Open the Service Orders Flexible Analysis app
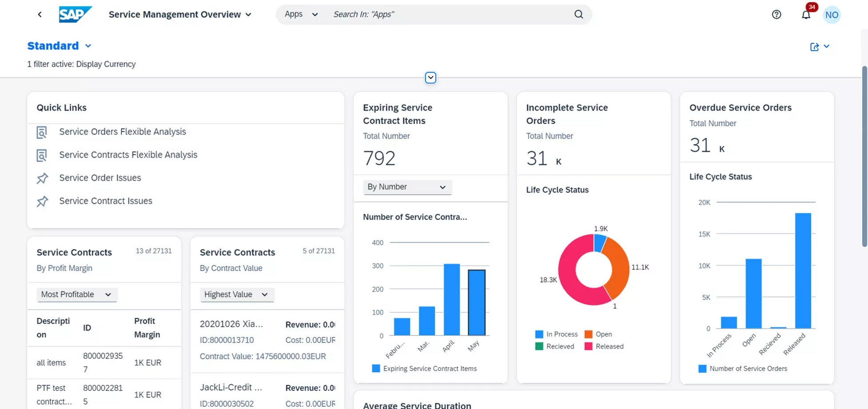The image size is (868, 409). [122, 132]
